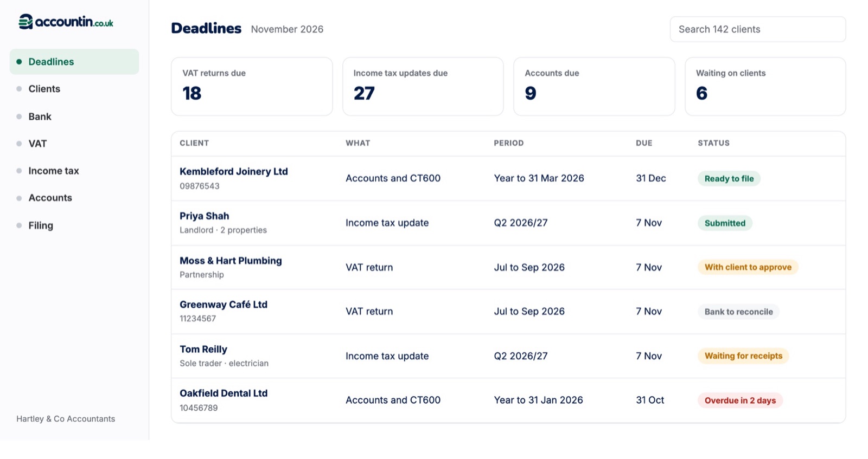Click company number 09876543
Image resolution: width=868 pixels, height=459 pixels.
200,186
